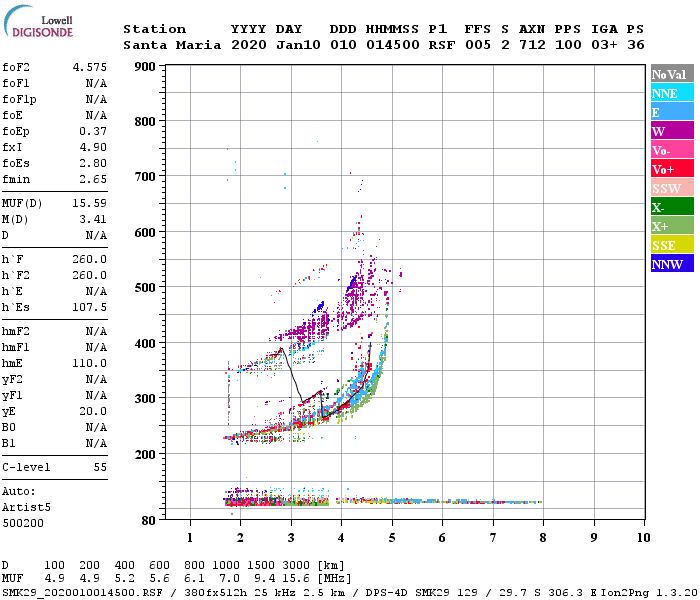This screenshot has width=700, height=600.
Task: Click the foF2 value 4.575
Action: point(90,67)
